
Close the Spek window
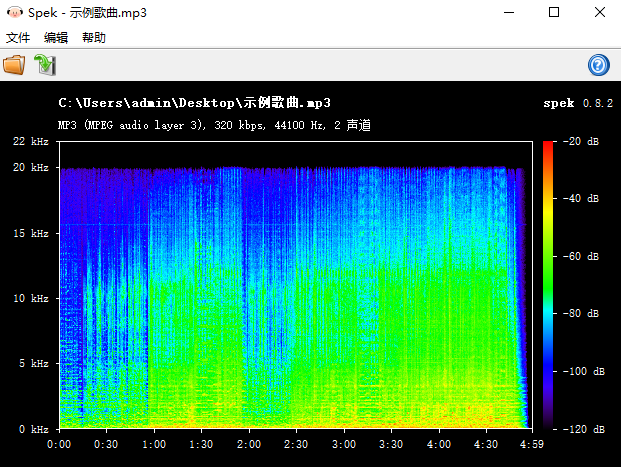click(x=598, y=13)
